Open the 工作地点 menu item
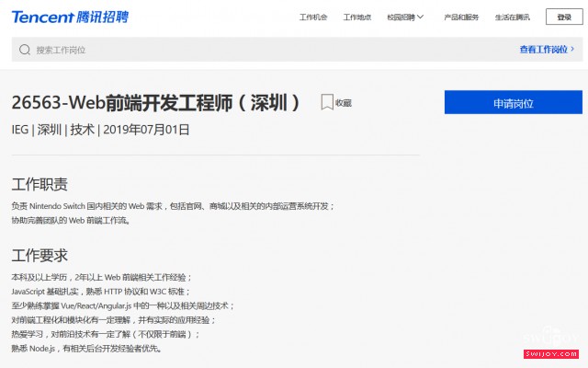588x368 pixels. pos(357,17)
